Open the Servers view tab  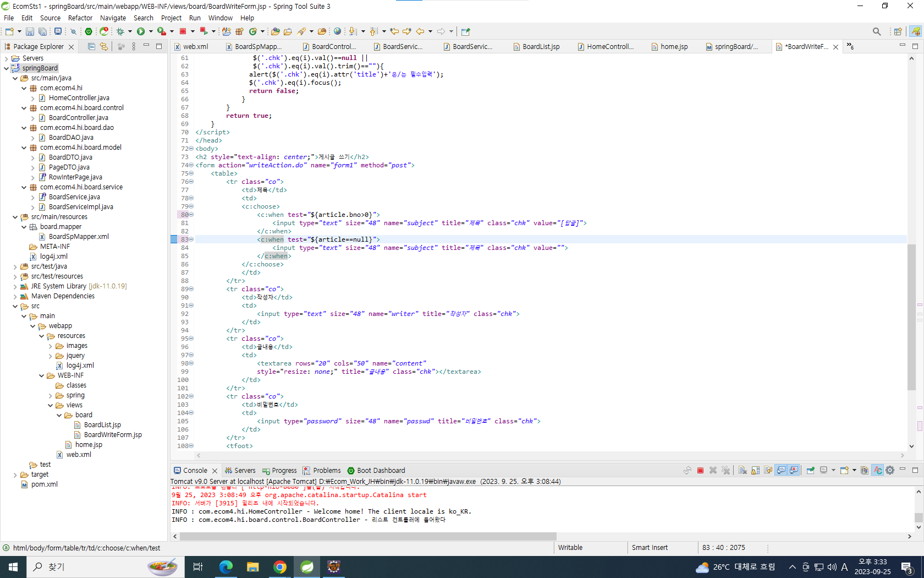tap(240, 470)
